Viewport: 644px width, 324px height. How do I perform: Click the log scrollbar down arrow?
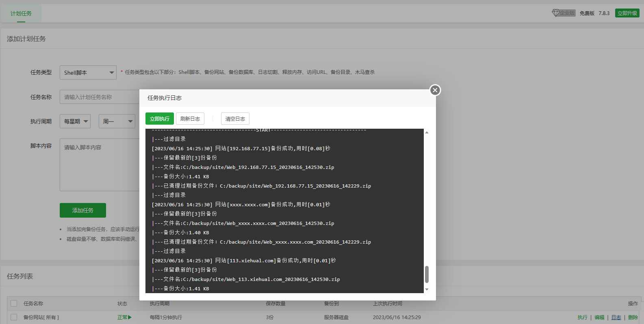427,289
